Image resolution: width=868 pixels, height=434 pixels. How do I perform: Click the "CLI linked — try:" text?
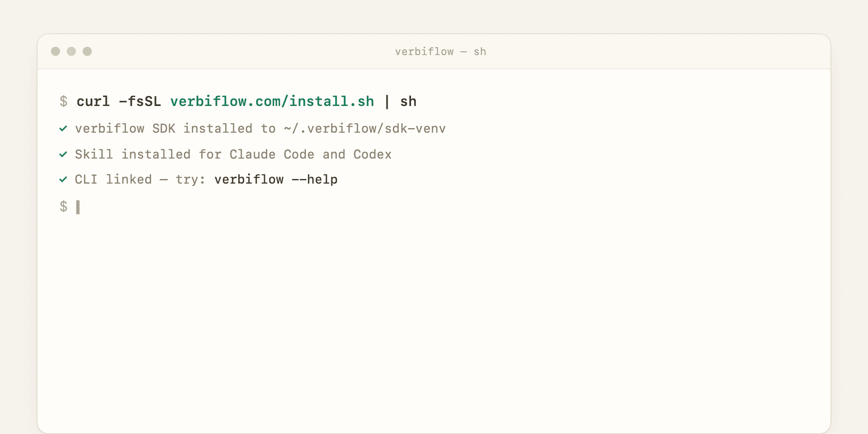click(140, 179)
